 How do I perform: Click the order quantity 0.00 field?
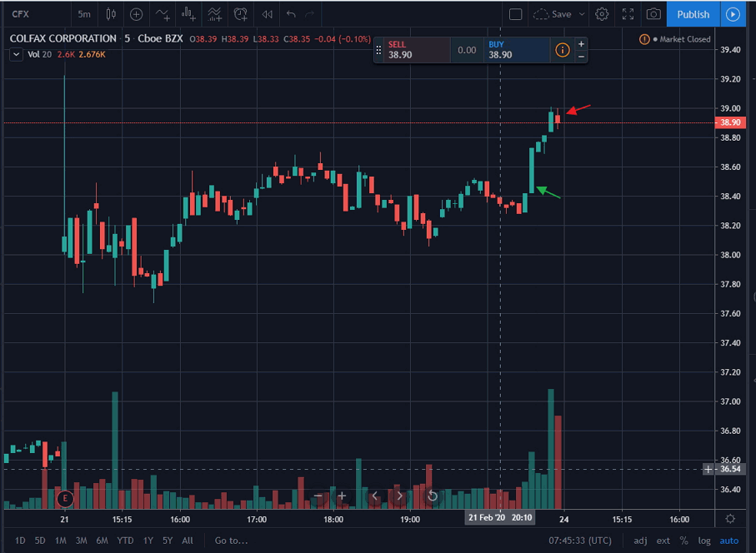point(467,50)
